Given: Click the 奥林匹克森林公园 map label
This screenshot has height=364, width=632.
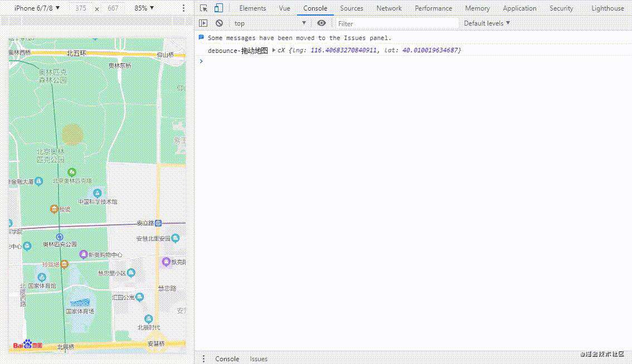Looking at the screenshot, I should click(53, 76).
